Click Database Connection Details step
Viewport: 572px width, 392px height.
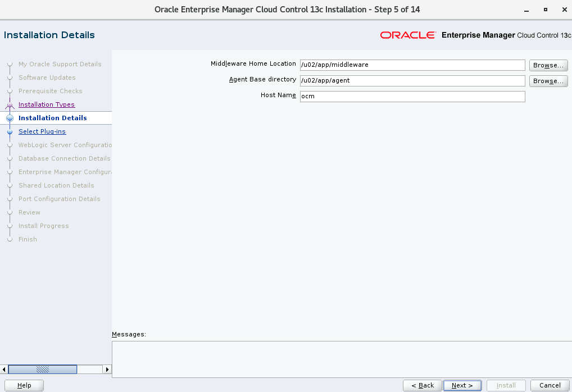pyautogui.click(x=65, y=158)
